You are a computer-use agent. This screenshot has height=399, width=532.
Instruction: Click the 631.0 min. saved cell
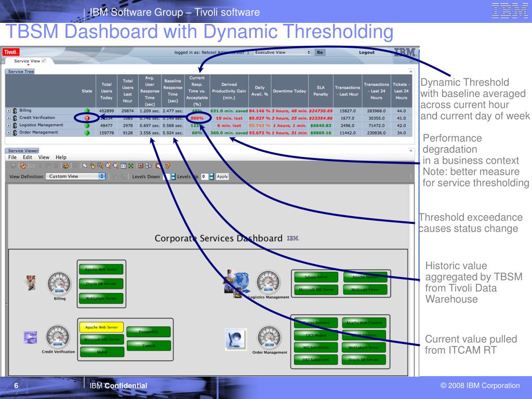pyautogui.click(x=229, y=111)
